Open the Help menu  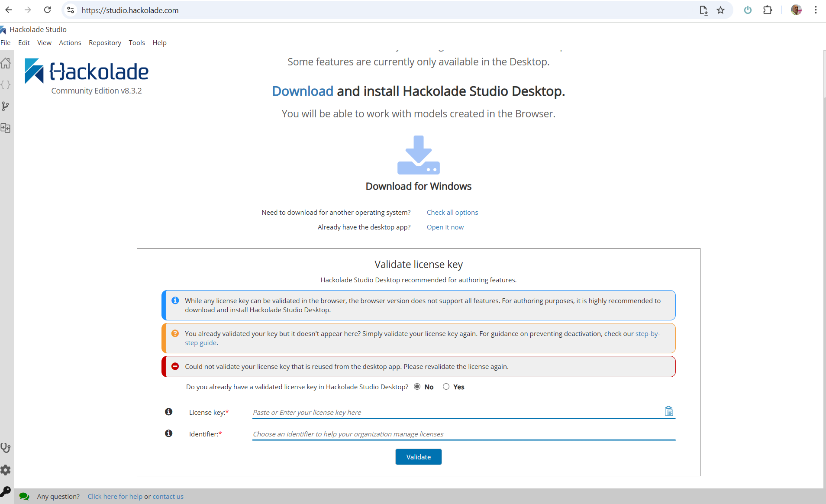(x=159, y=42)
